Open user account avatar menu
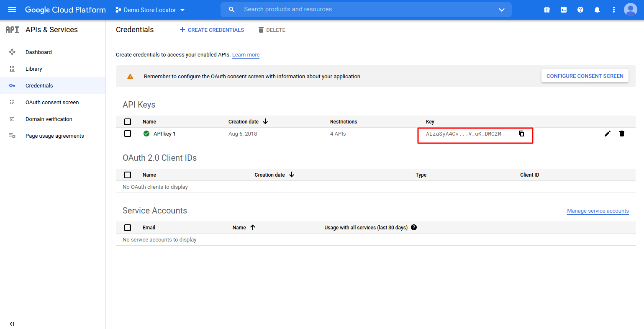Viewport: 644px width, 329px height. point(630,10)
